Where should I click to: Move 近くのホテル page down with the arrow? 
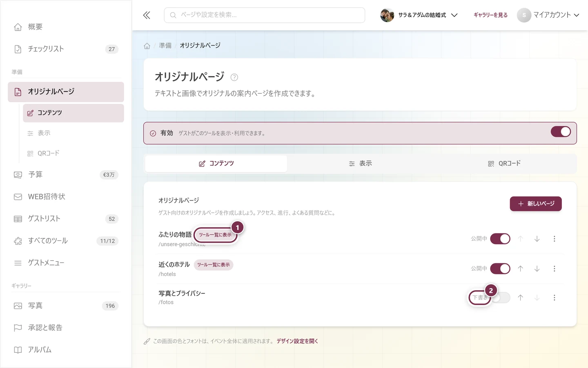[x=537, y=269]
